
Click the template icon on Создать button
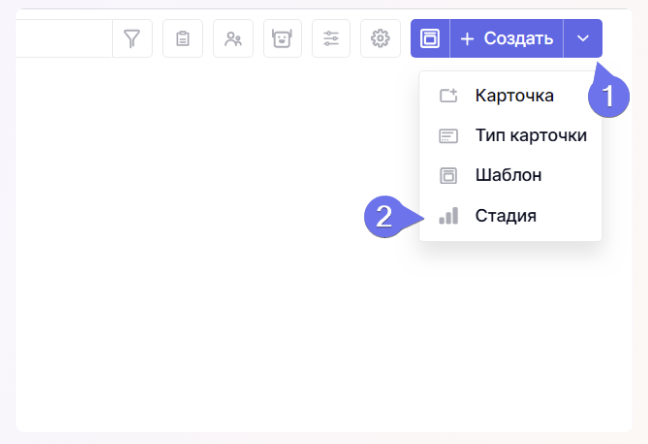[x=430, y=38]
